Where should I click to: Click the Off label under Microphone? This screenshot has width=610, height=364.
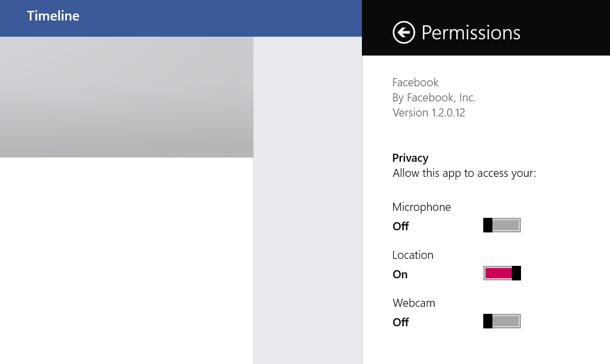(400, 226)
